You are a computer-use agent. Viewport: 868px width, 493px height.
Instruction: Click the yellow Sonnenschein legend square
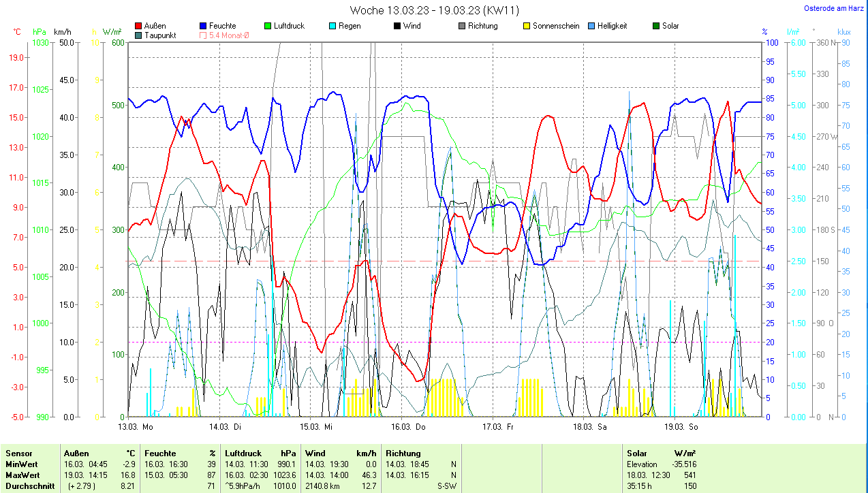point(527,26)
